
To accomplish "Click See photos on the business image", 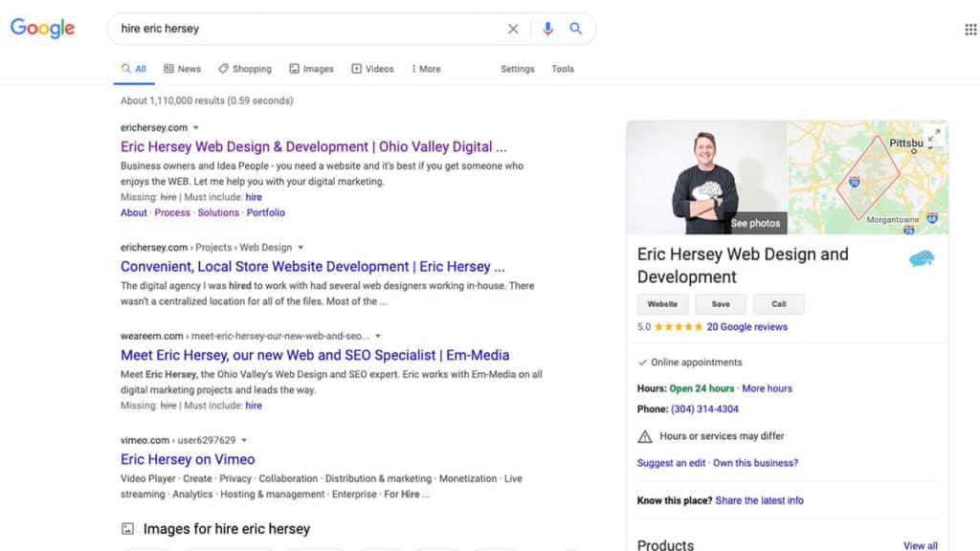I will click(755, 223).
